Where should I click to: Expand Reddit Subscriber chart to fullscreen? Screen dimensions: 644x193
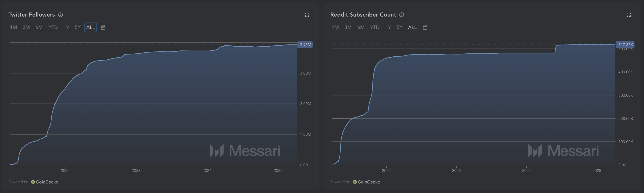pos(629,15)
